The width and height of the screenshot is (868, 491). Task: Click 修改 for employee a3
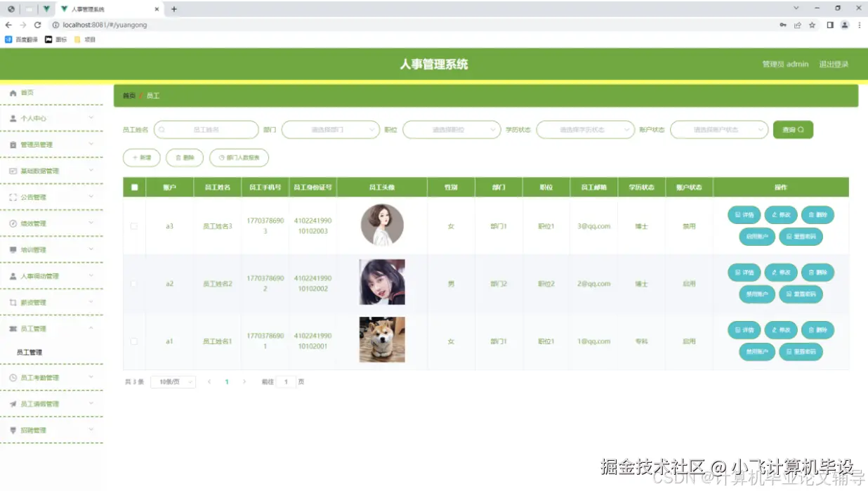point(781,214)
